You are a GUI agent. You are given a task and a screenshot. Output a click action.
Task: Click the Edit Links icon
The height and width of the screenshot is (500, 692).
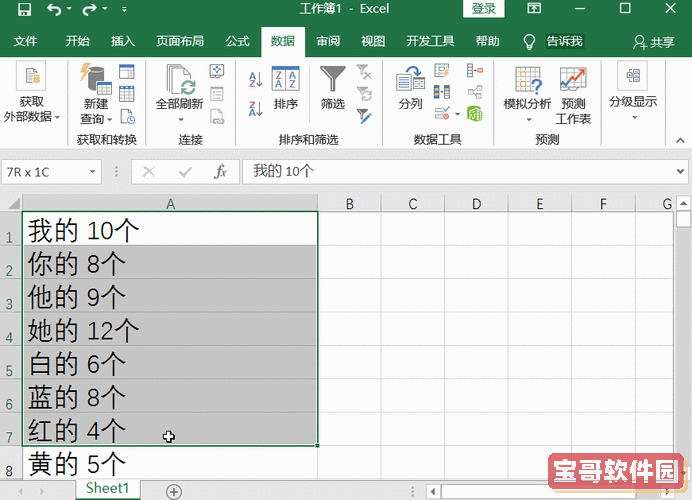217,117
